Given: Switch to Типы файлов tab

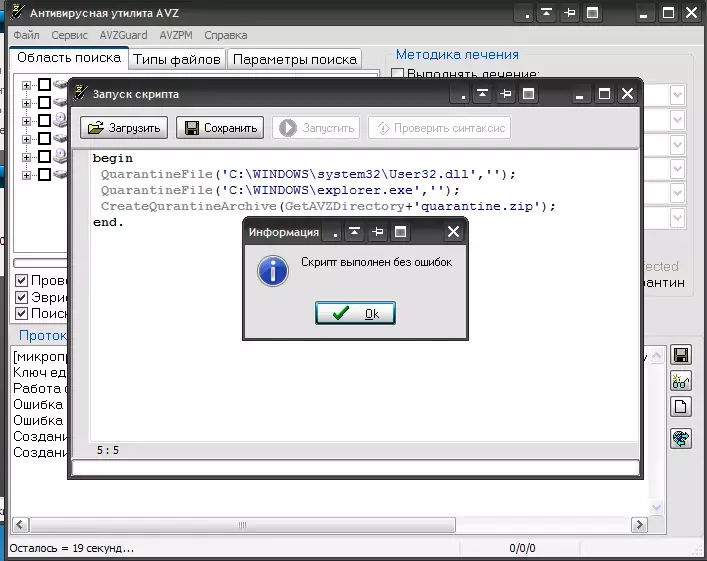Looking at the screenshot, I should click(177, 59).
